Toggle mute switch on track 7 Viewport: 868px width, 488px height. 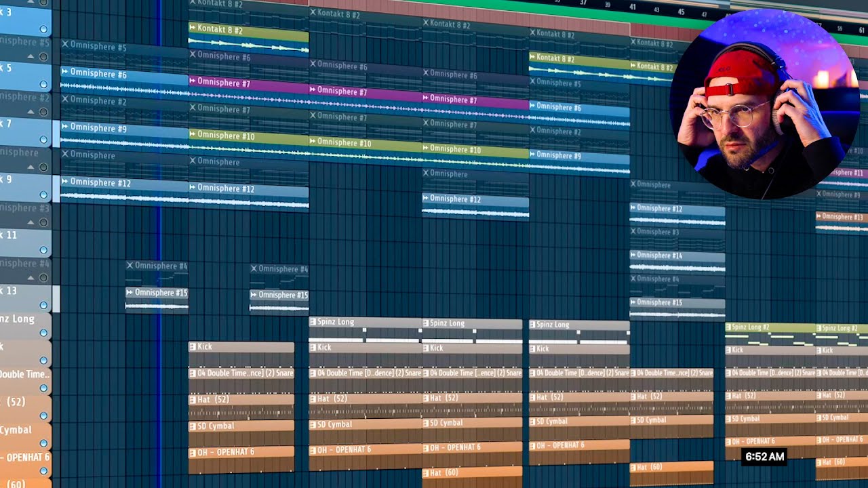point(43,140)
